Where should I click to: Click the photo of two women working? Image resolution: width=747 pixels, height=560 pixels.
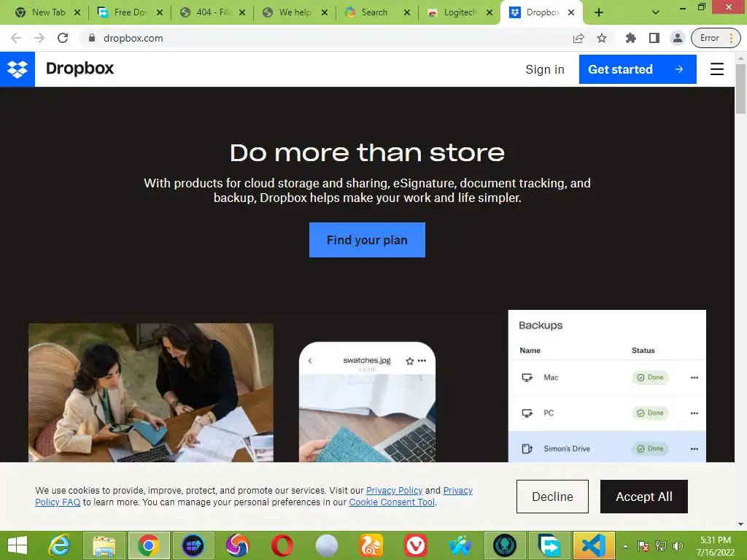pos(151,393)
